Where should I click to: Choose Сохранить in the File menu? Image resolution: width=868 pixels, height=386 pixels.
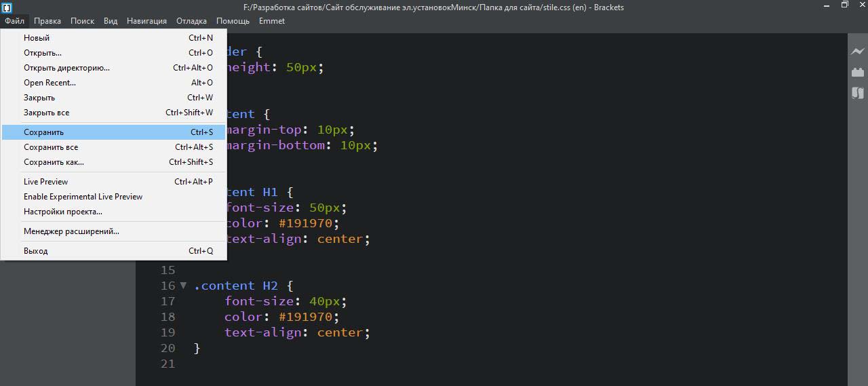click(x=44, y=132)
